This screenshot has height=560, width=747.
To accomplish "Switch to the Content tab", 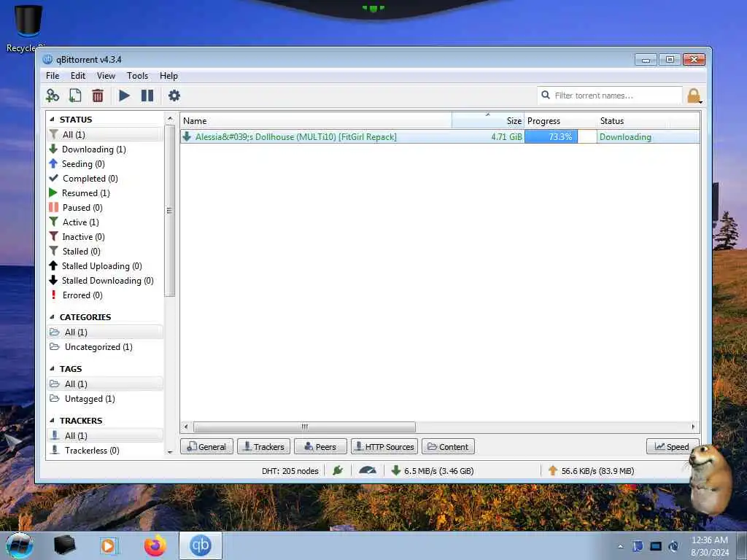I will pyautogui.click(x=449, y=447).
